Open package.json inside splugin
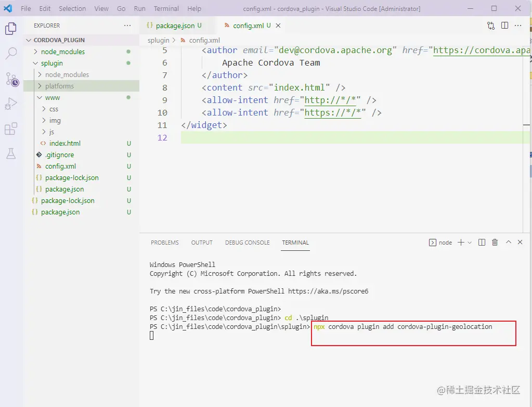Image resolution: width=532 pixels, height=407 pixels. pos(82,189)
